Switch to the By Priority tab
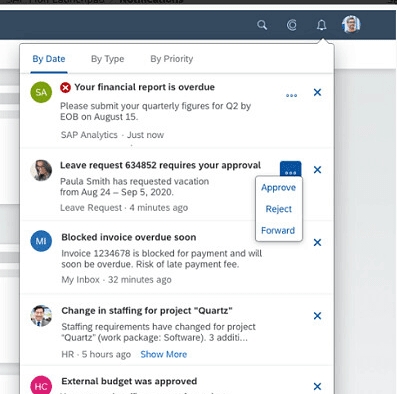This screenshot has height=394, width=397. 172,59
